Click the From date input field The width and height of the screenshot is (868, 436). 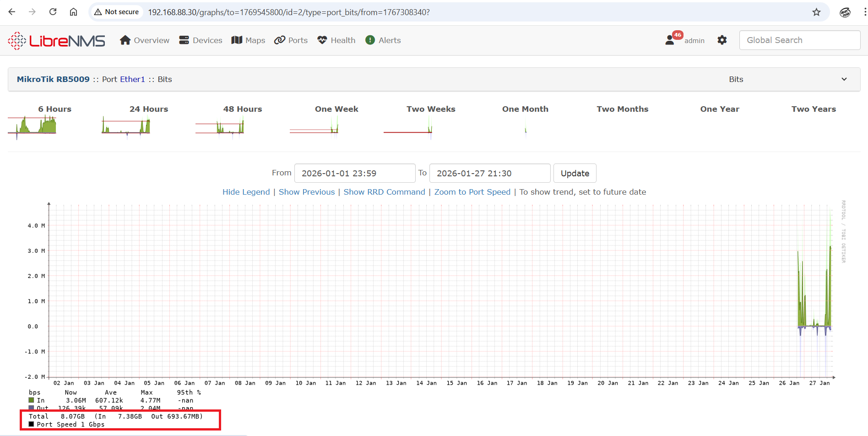click(355, 173)
